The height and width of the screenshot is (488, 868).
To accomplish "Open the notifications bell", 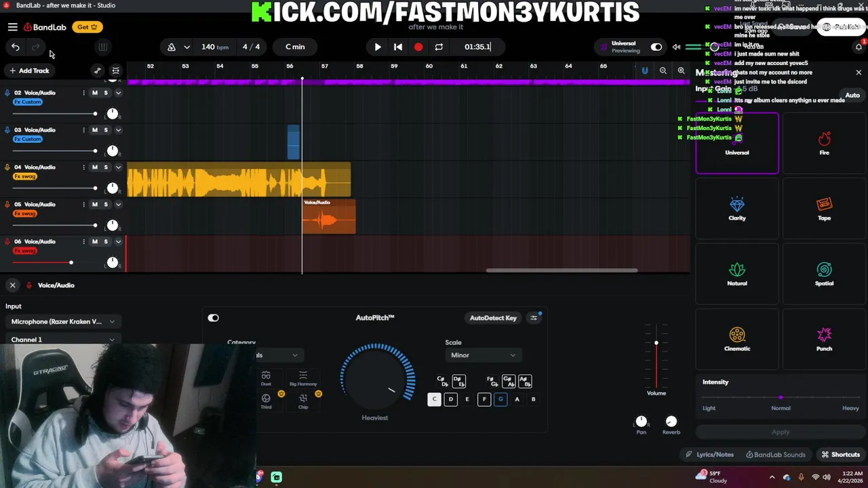I will pyautogui.click(x=859, y=47).
